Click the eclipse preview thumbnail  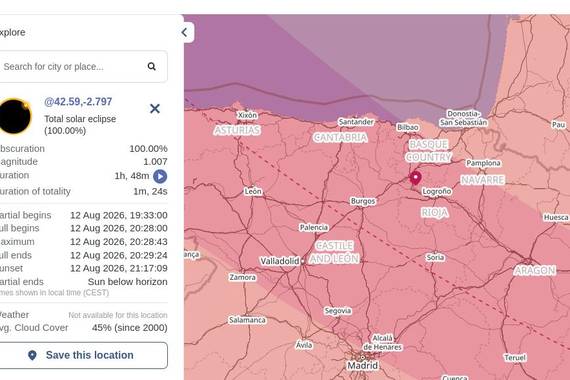pos(15,116)
